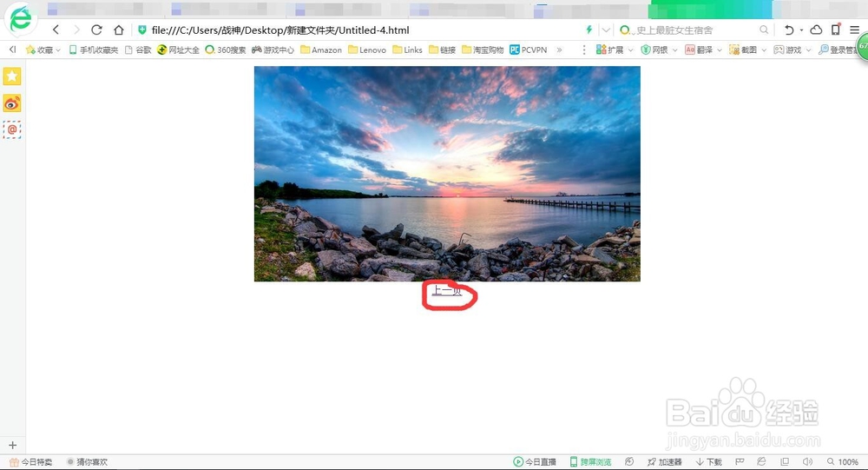
Task: Click the file URL address bar
Action: coord(280,30)
